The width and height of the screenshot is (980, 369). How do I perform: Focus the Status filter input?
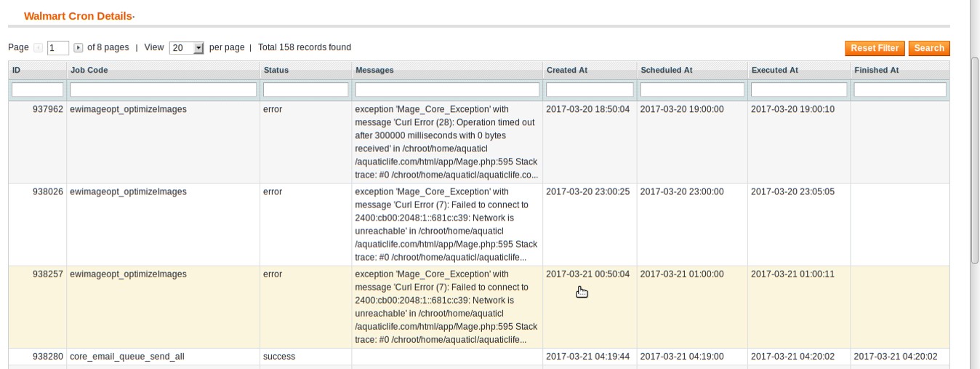click(306, 90)
